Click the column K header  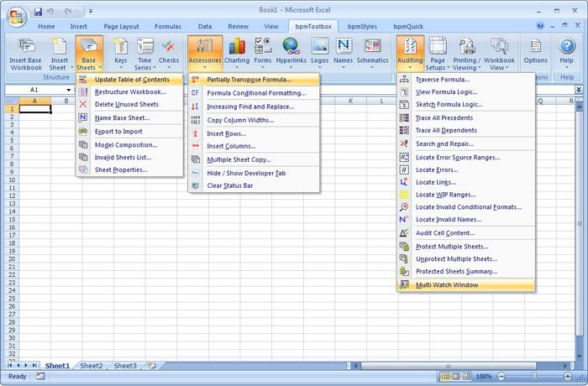tap(350, 101)
